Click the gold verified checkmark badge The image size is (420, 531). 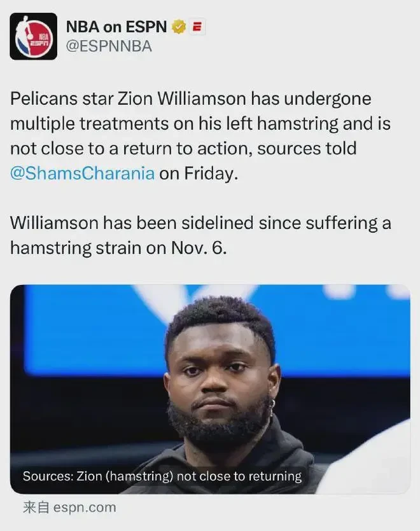[179, 27]
